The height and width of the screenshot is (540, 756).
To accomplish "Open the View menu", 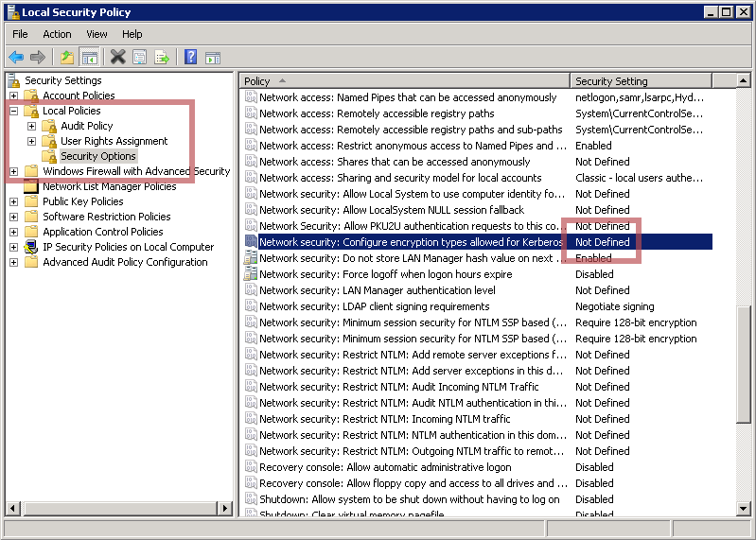I will pos(97,34).
